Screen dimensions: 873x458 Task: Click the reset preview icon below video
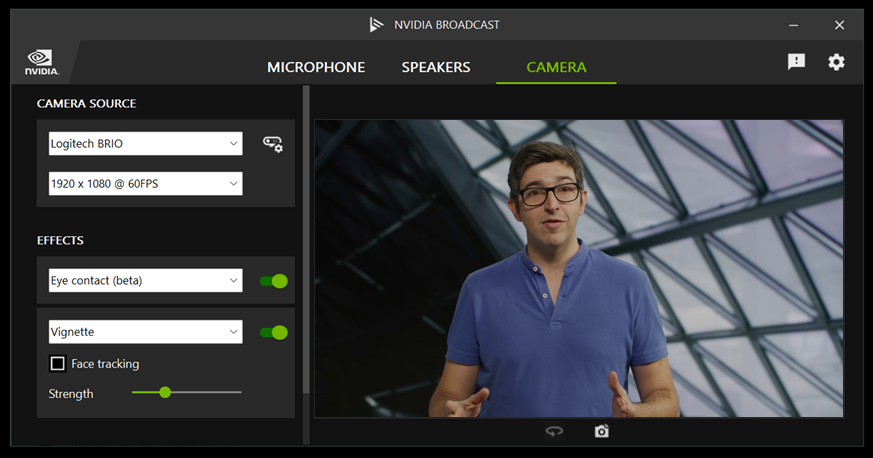pyautogui.click(x=554, y=431)
